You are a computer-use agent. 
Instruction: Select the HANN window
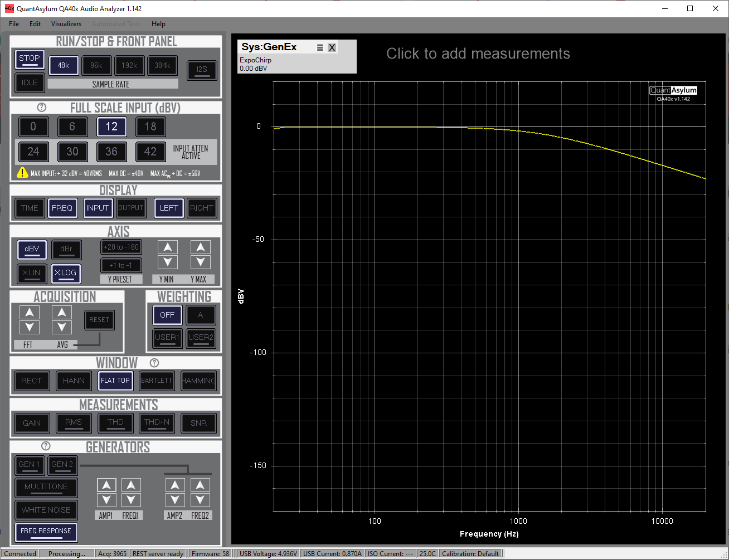click(74, 381)
